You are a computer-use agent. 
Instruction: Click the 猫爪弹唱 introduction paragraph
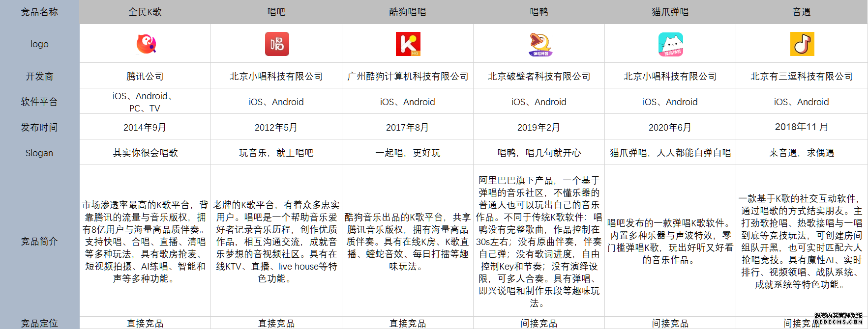pyautogui.click(x=670, y=242)
